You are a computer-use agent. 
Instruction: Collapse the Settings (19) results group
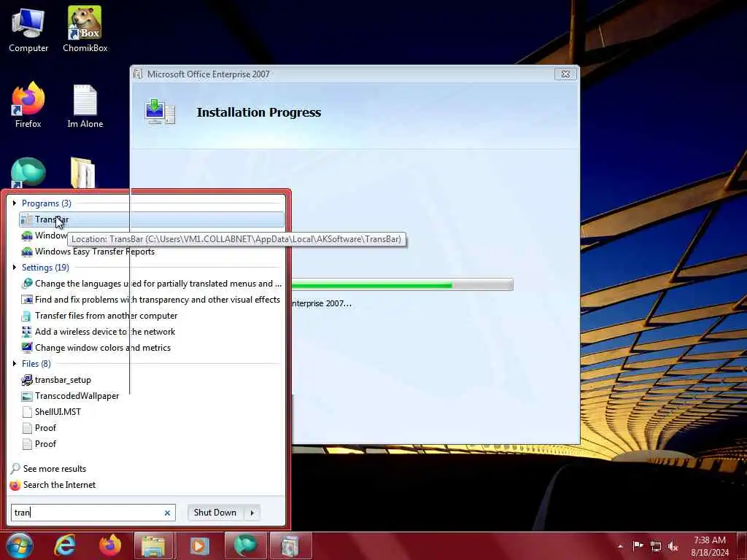coord(15,268)
